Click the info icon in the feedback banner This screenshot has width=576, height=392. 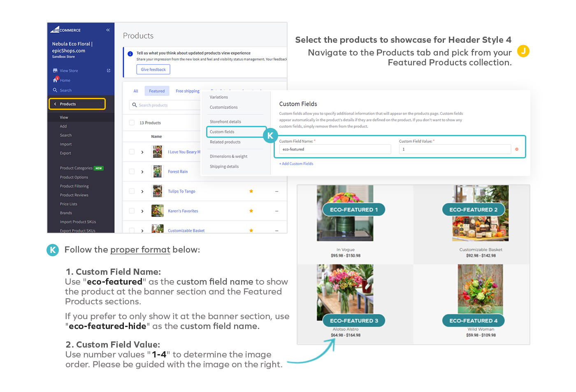pos(130,53)
